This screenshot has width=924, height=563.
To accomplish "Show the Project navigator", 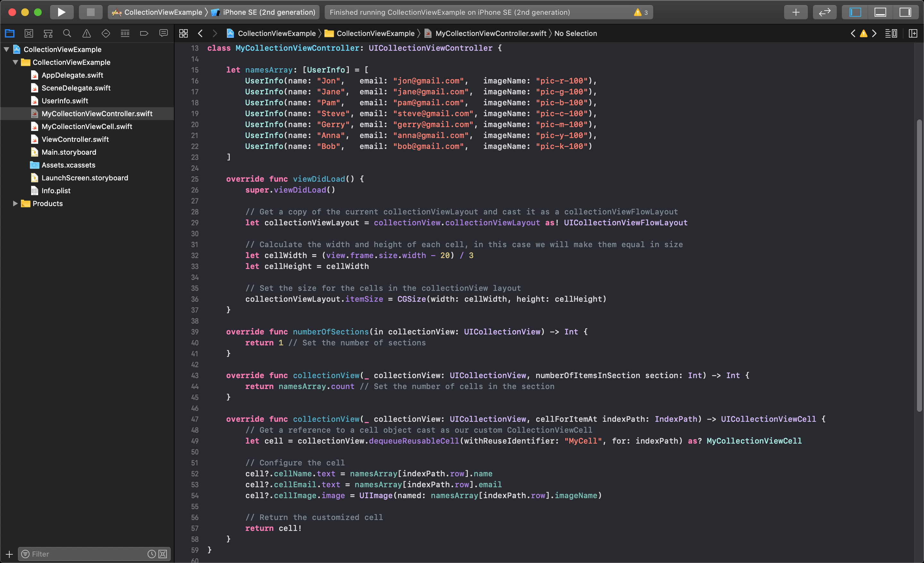I will click(x=9, y=33).
